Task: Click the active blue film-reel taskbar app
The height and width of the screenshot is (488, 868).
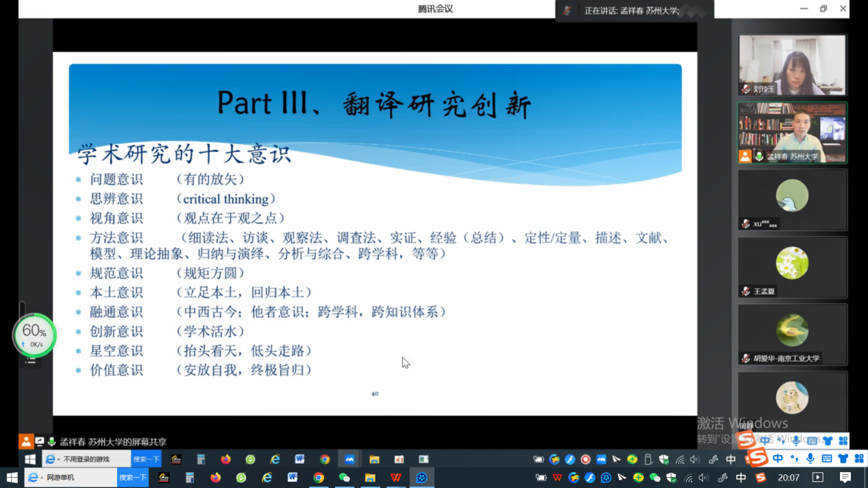Action: pyautogui.click(x=422, y=477)
